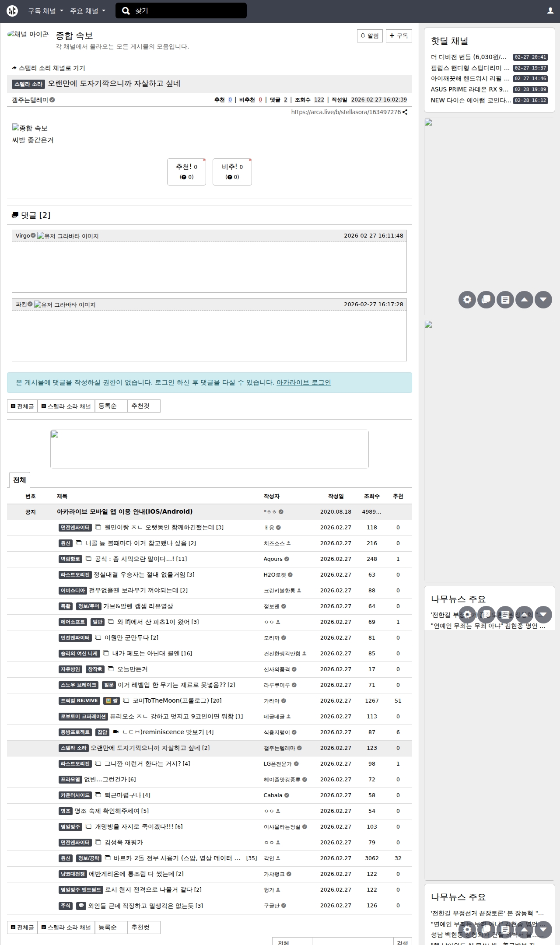Image resolution: width=560 pixels, height=945 pixels.
Task: Click the 핫딜 채널 sidebar heading
Action: 450,41
